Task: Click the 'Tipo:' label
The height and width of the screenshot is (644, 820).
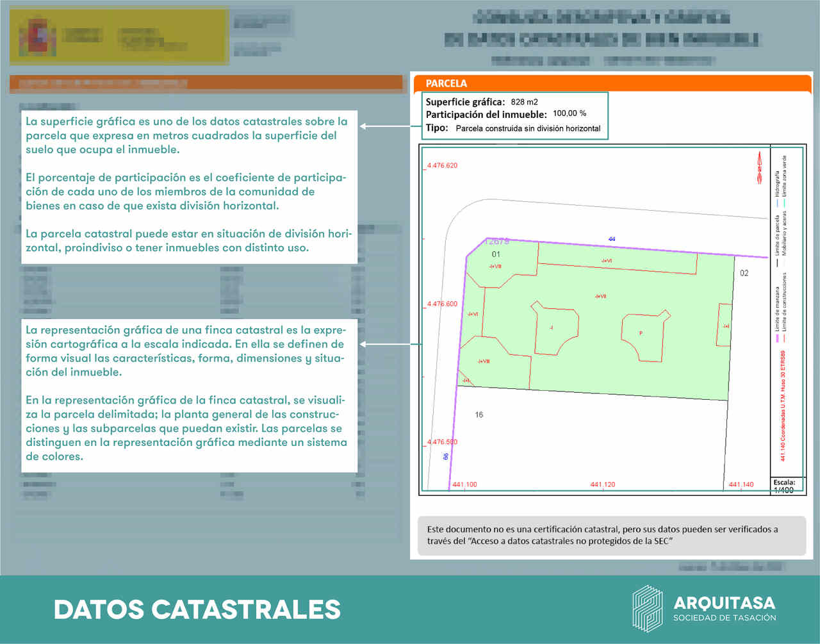Action: [x=437, y=128]
